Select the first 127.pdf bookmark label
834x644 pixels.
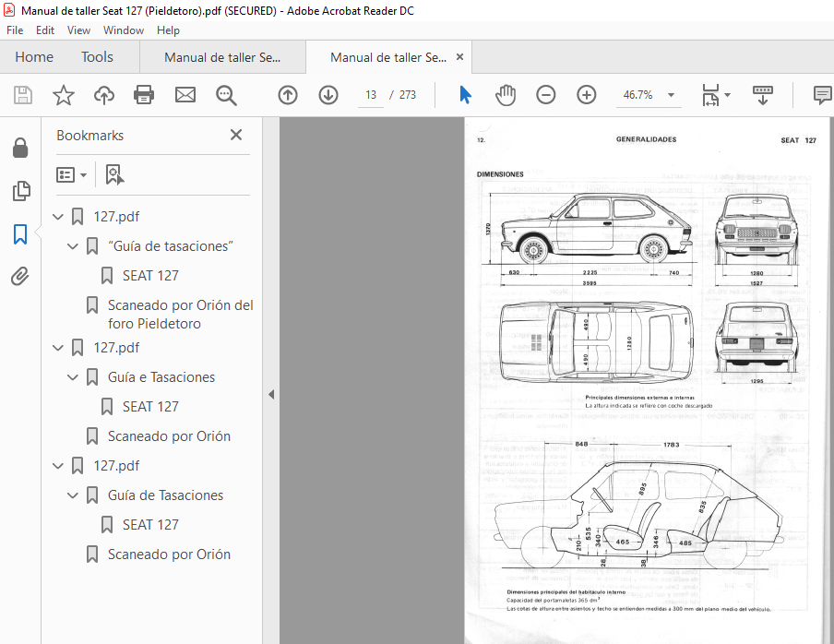click(116, 217)
